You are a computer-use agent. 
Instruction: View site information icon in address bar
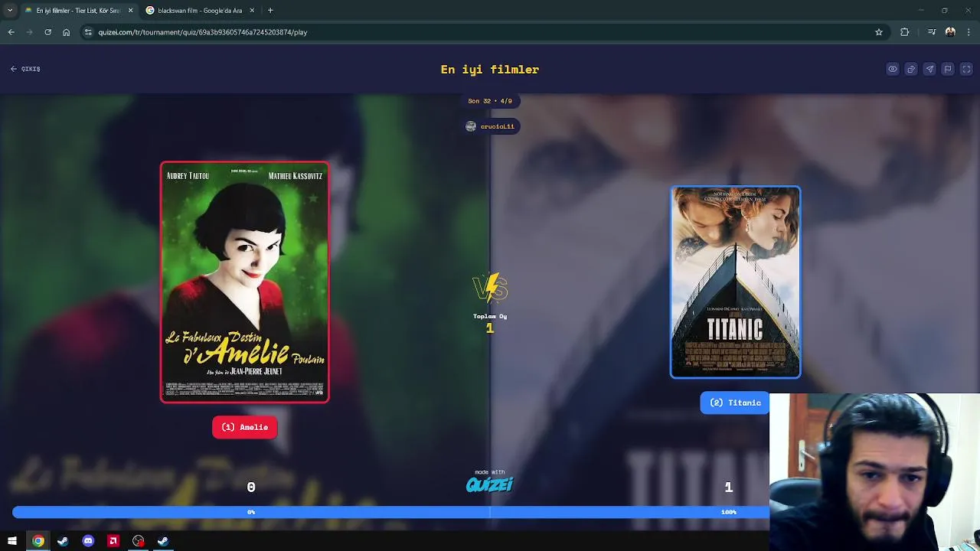(x=88, y=32)
